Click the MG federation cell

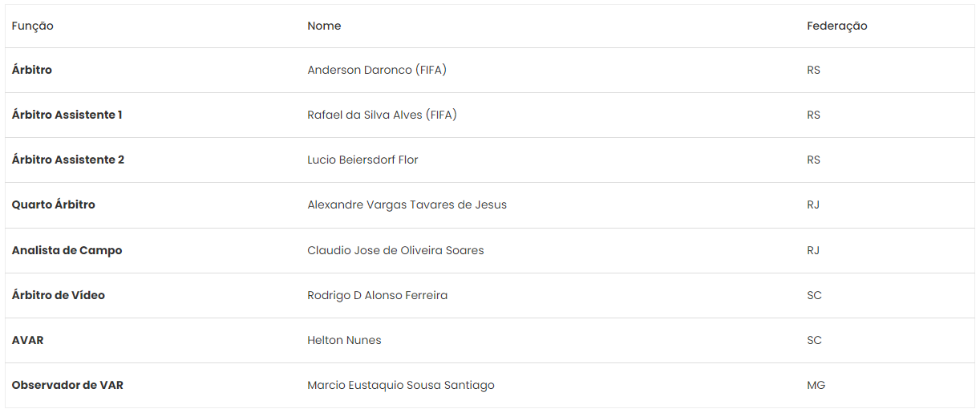(816, 385)
